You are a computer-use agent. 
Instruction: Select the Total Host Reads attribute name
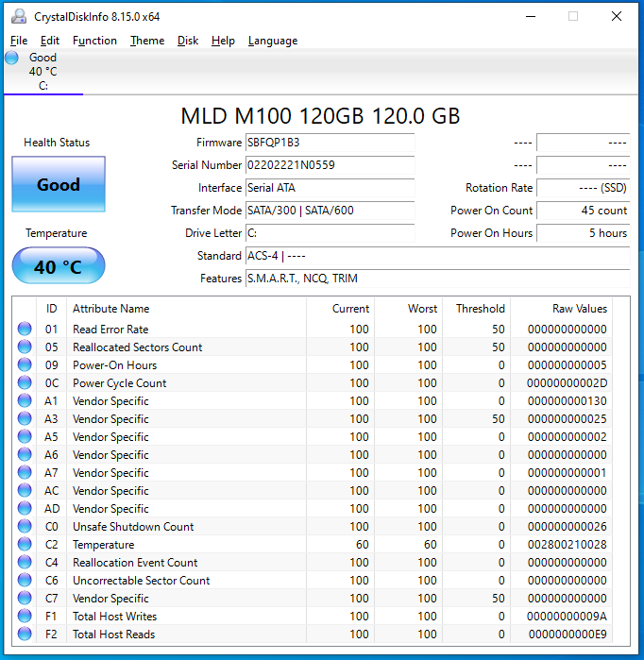(x=113, y=635)
